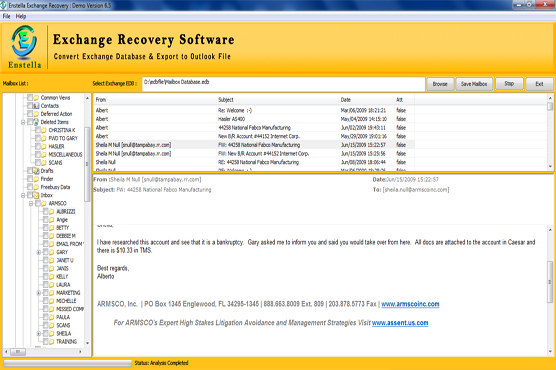Click the Save Mailbox button
Viewport: 556px width, 370px height.
click(474, 84)
